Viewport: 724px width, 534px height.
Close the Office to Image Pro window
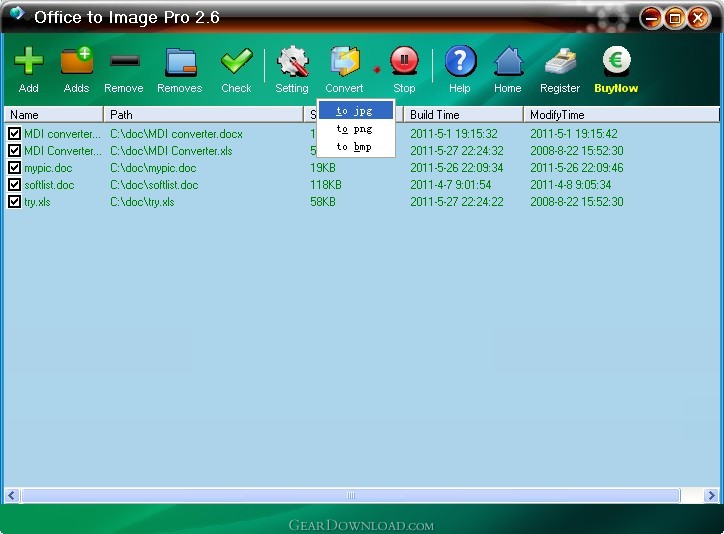(x=698, y=18)
